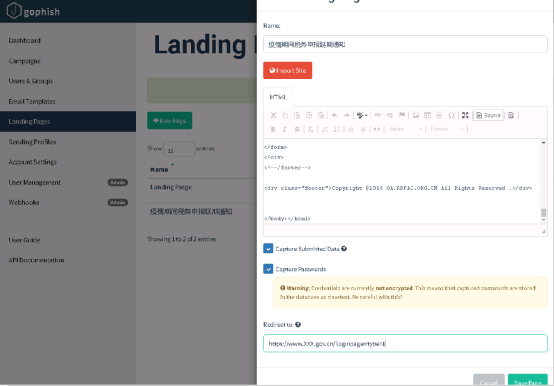Screen dimensions: 554x386
Task: Click the Maximize editor icon
Action: tap(465, 115)
